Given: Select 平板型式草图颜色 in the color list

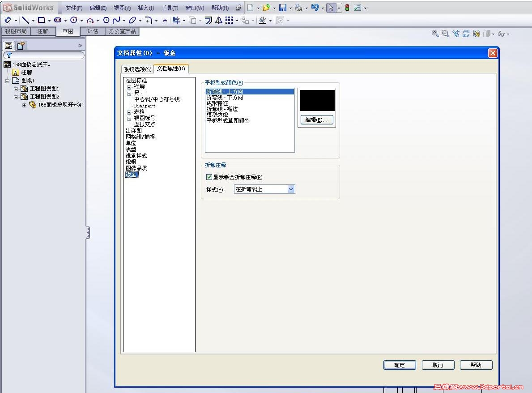Looking at the screenshot, I should [228, 120].
